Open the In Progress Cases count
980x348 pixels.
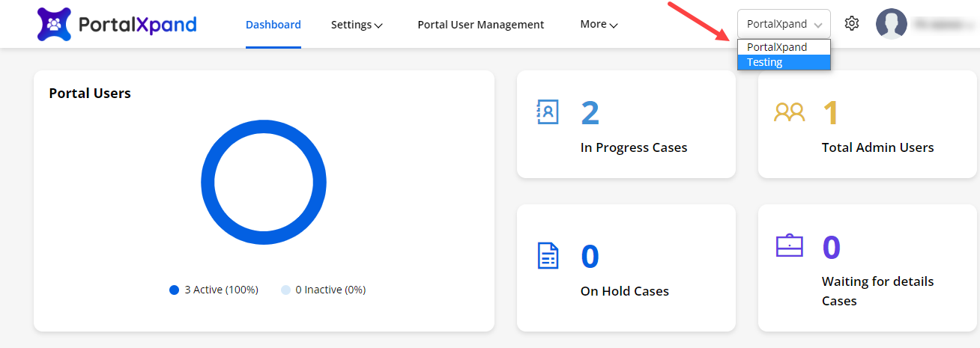590,113
